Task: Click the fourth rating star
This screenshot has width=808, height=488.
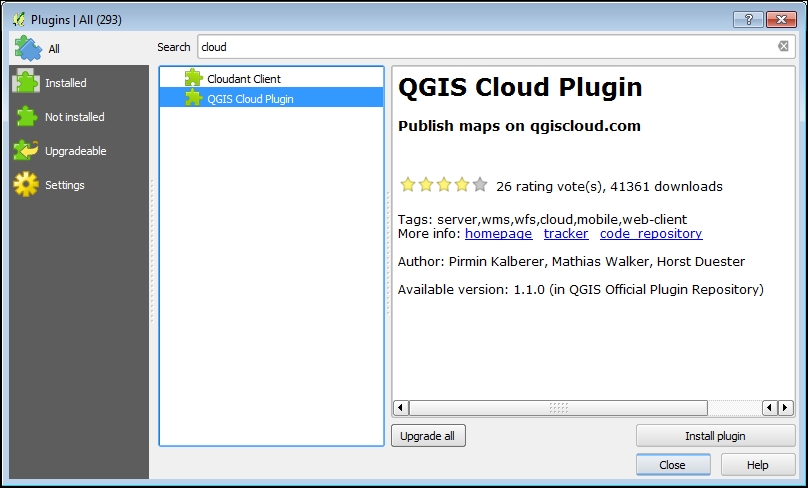Action: click(x=462, y=184)
